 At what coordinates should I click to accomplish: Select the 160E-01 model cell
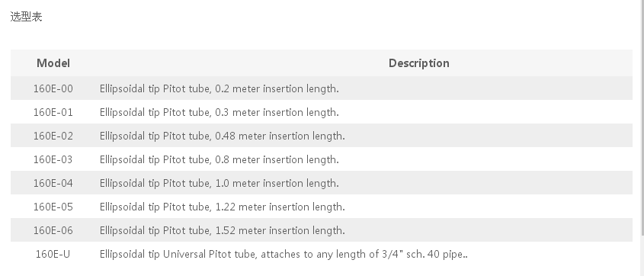(53, 113)
